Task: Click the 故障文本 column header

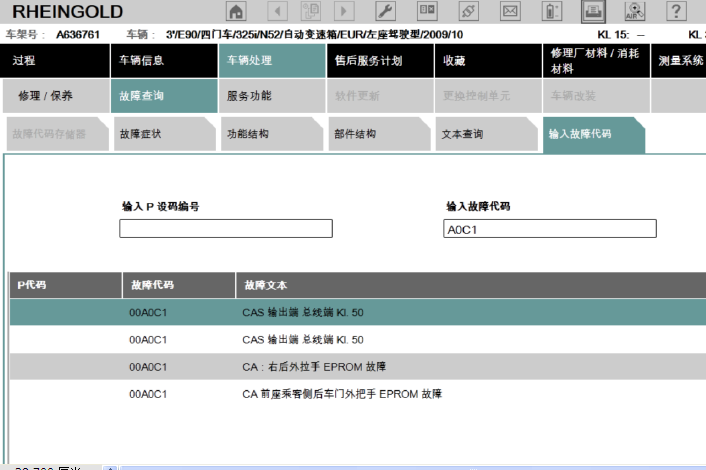Action: [x=471, y=285]
